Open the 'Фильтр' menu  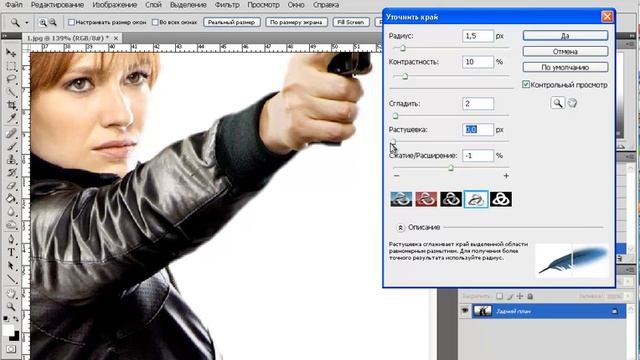(227, 5)
